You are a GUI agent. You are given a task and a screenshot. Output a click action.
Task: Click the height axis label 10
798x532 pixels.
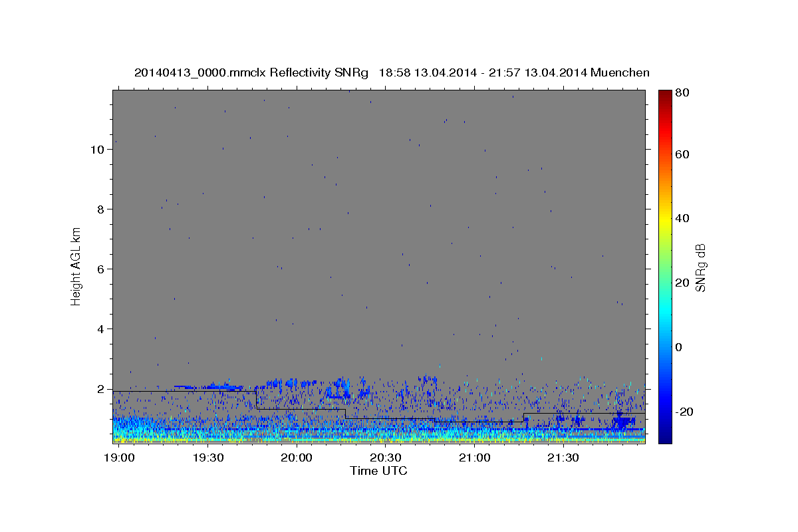[98, 150]
